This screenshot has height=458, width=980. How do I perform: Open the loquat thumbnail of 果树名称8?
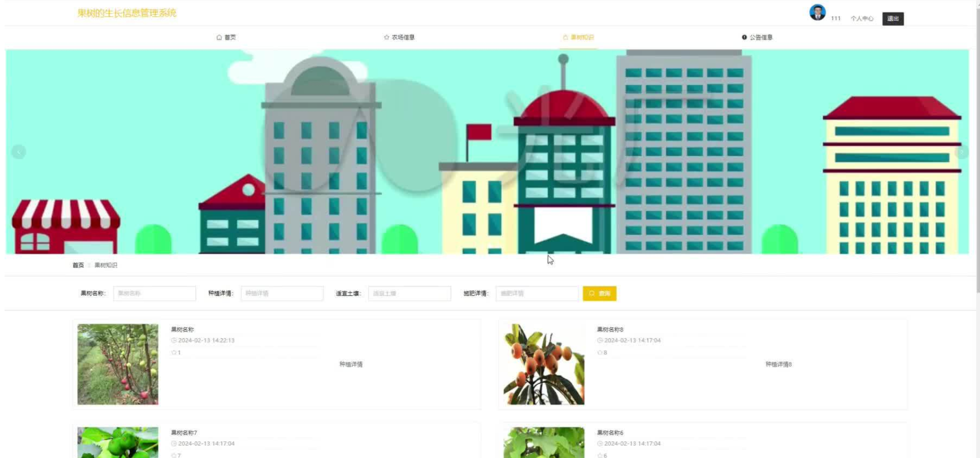click(x=544, y=364)
